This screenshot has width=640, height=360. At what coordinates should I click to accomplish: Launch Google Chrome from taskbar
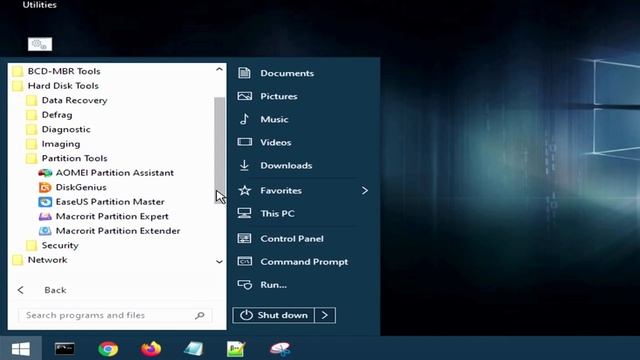pyautogui.click(x=108, y=349)
